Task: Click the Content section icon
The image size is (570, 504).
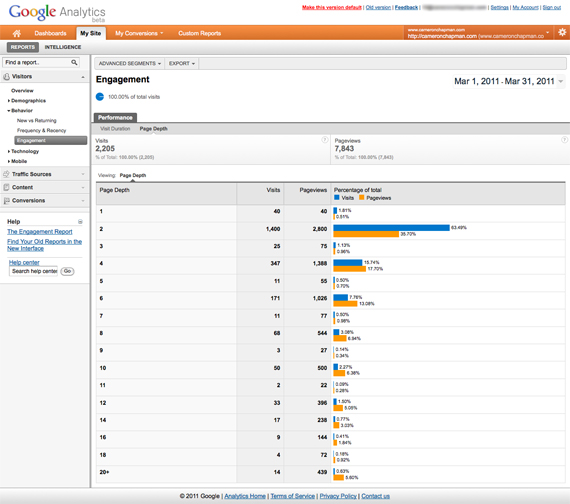Action: (7, 187)
